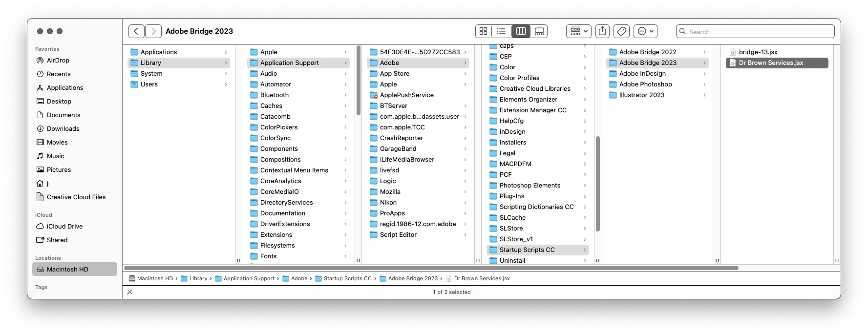Select the Applications folder in first column
This screenshot has width=868, height=335.
tap(179, 52)
